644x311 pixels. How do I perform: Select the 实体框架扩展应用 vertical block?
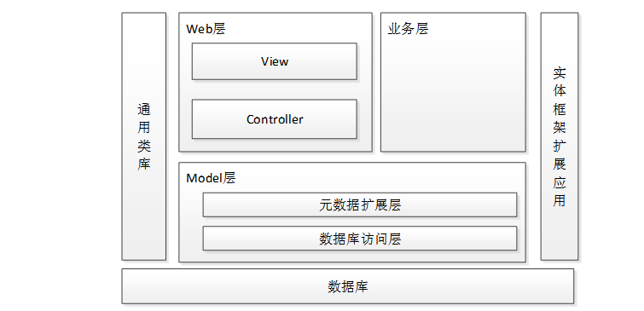pyautogui.click(x=560, y=136)
